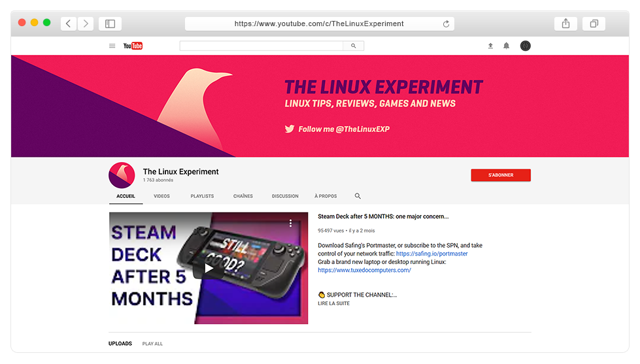Minimize the window with yellow button
The height and width of the screenshot is (364, 640).
pyautogui.click(x=35, y=22)
